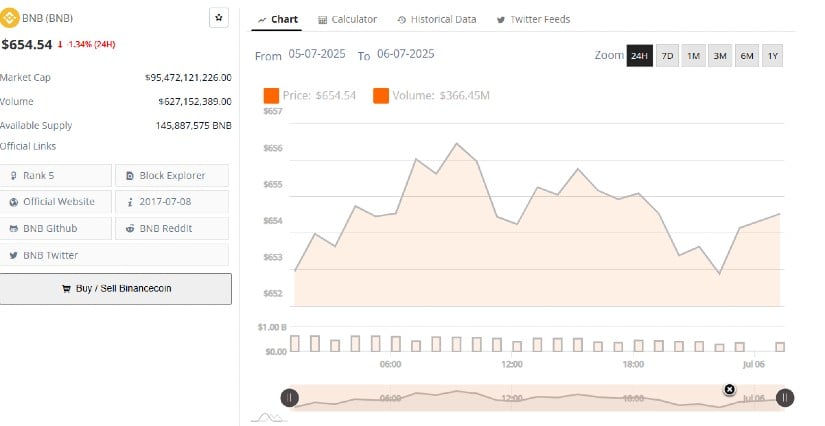Image resolution: width=825 pixels, height=426 pixels.
Task: Grab the right range navigator handle
Action: click(784, 398)
